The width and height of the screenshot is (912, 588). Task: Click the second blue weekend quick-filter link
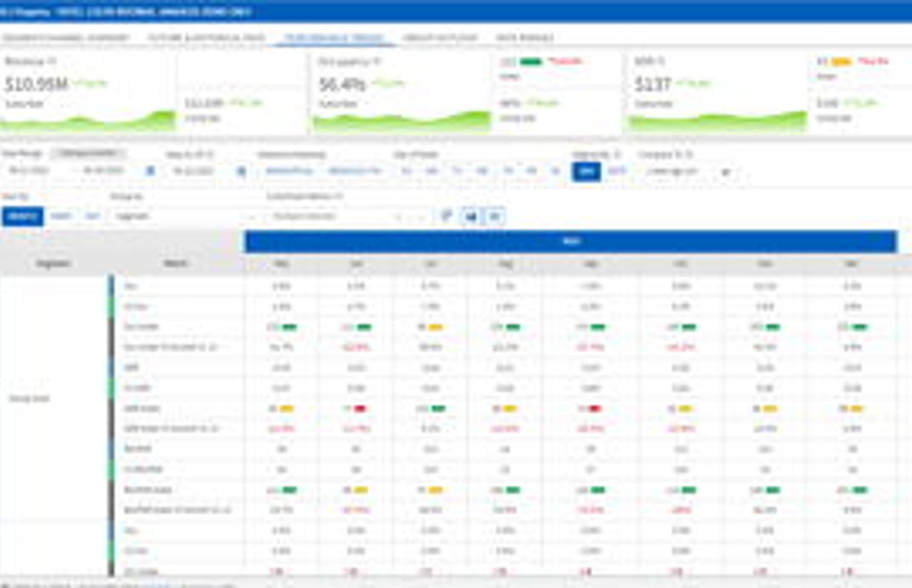[355, 170]
